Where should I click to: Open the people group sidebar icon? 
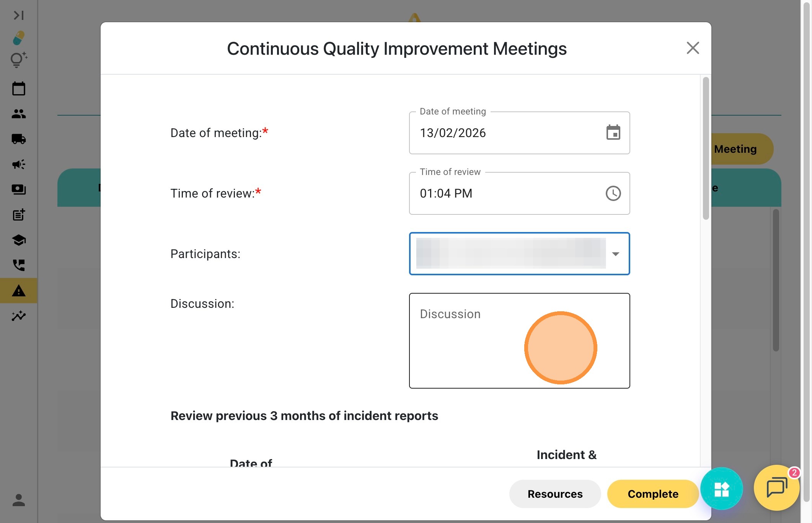18,114
